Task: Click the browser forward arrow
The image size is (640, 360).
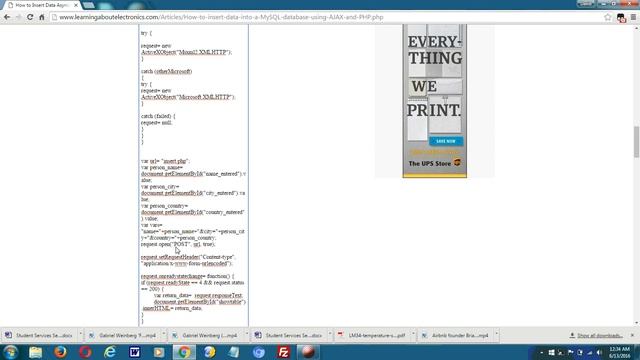Action: coord(18,17)
